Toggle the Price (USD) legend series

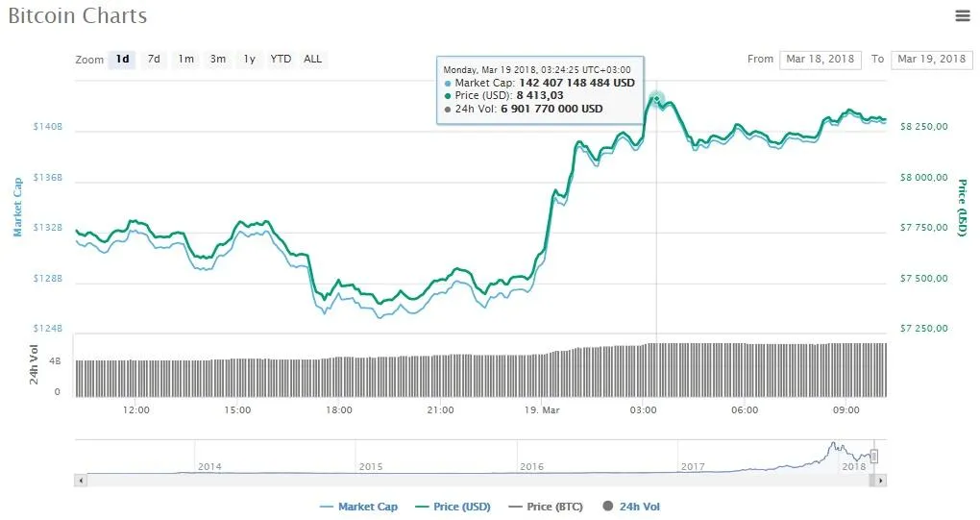(x=451, y=507)
